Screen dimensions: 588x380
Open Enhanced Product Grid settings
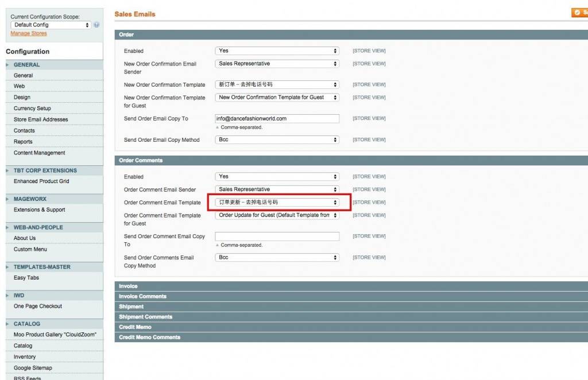[41, 181]
